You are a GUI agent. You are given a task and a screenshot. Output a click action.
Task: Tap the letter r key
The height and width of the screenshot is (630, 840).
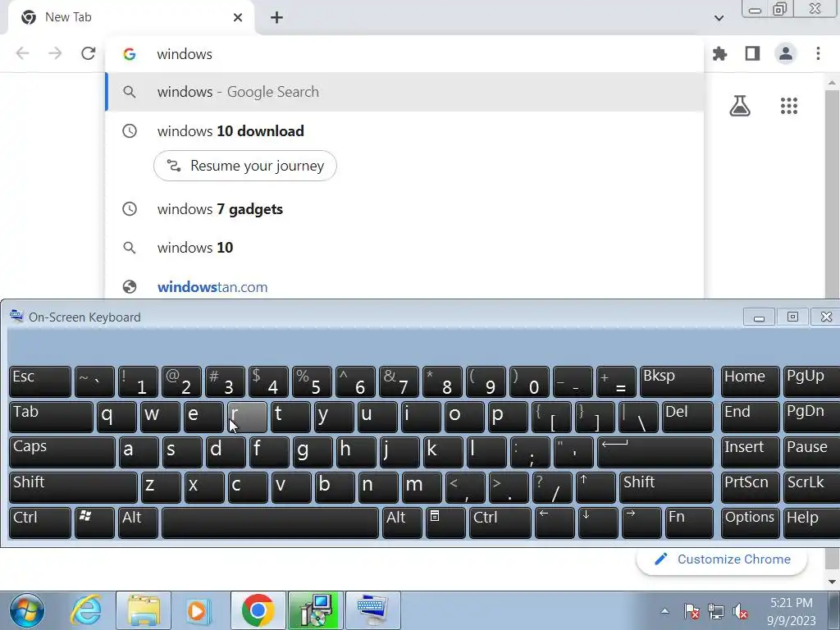[247, 417]
